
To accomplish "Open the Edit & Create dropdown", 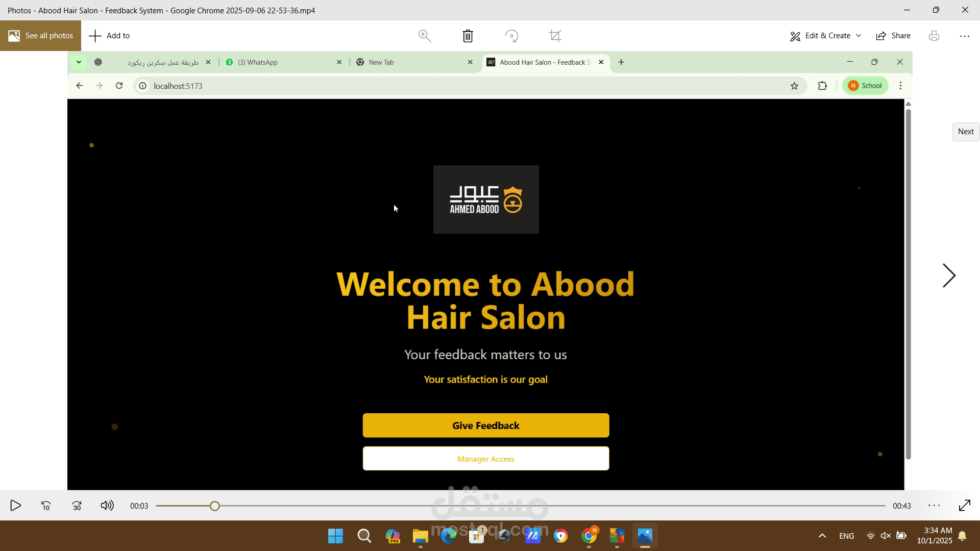I will tap(825, 36).
